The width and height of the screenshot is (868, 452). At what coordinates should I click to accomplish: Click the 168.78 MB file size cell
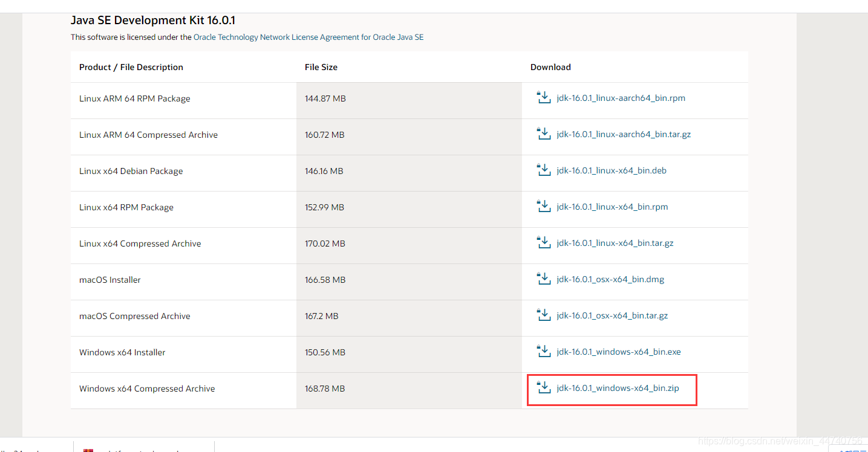click(x=409, y=390)
